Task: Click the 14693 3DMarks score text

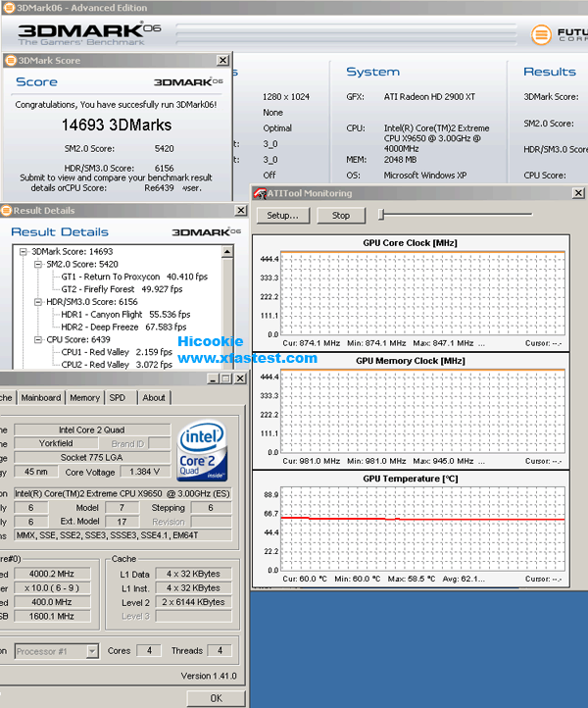Action: [117, 126]
